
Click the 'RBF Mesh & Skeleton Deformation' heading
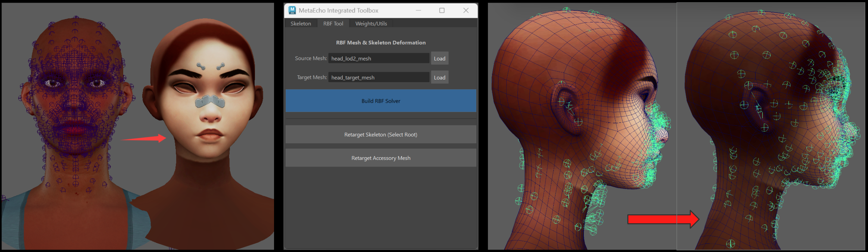point(381,43)
